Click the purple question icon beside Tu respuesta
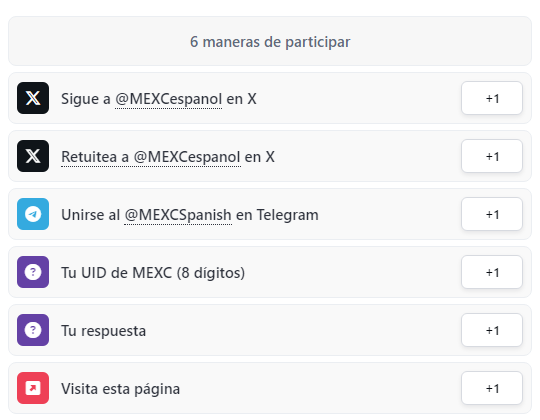 [x=33, y=330]
